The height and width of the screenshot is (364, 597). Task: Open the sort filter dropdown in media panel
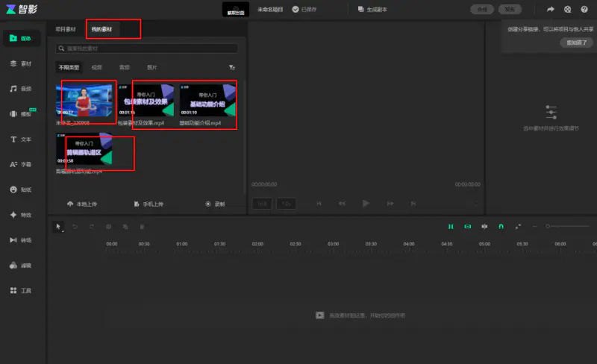[232, 67]
